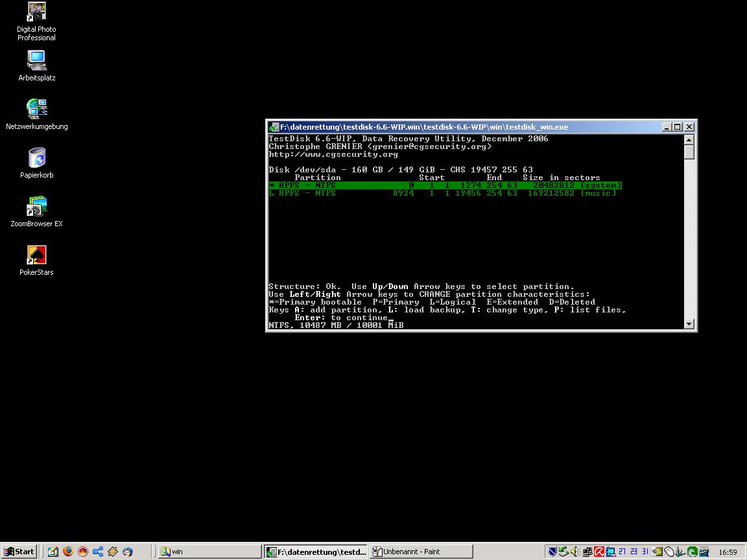Launch Thunderbird from the quick launch bar
Screen dimensions: 747x560
pos(128,552)
